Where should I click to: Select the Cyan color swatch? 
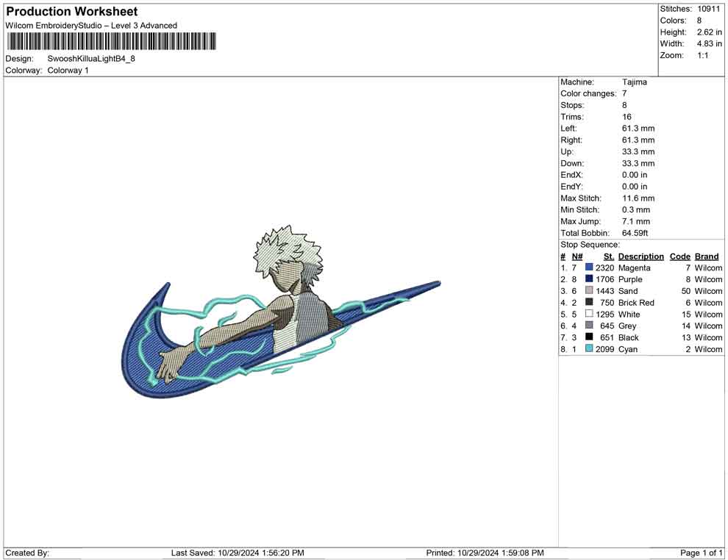click(x=589, y=349)
